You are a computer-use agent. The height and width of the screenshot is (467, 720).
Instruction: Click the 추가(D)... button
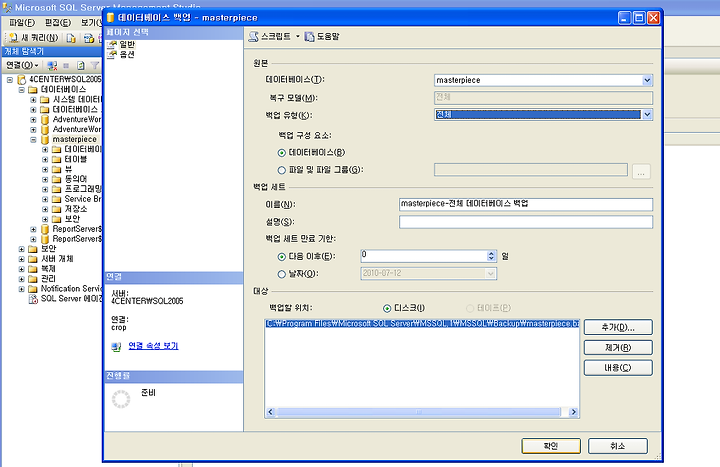click(x=618, y=327)
